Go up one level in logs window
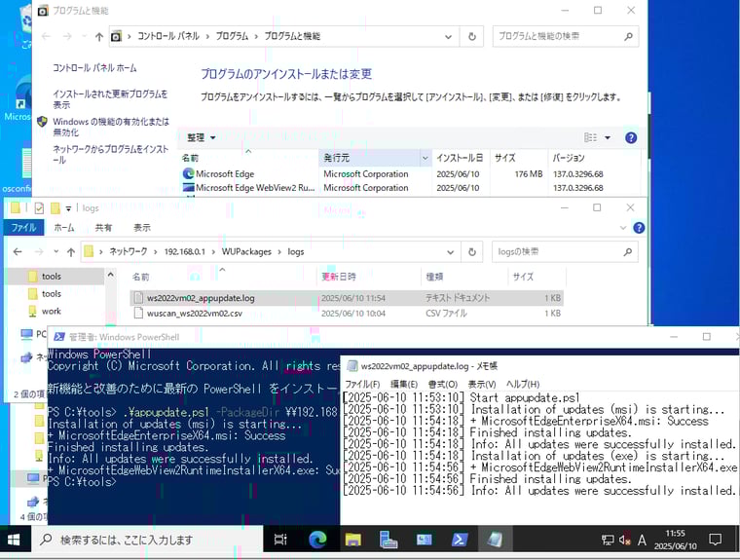 click(x=71, y=251)
